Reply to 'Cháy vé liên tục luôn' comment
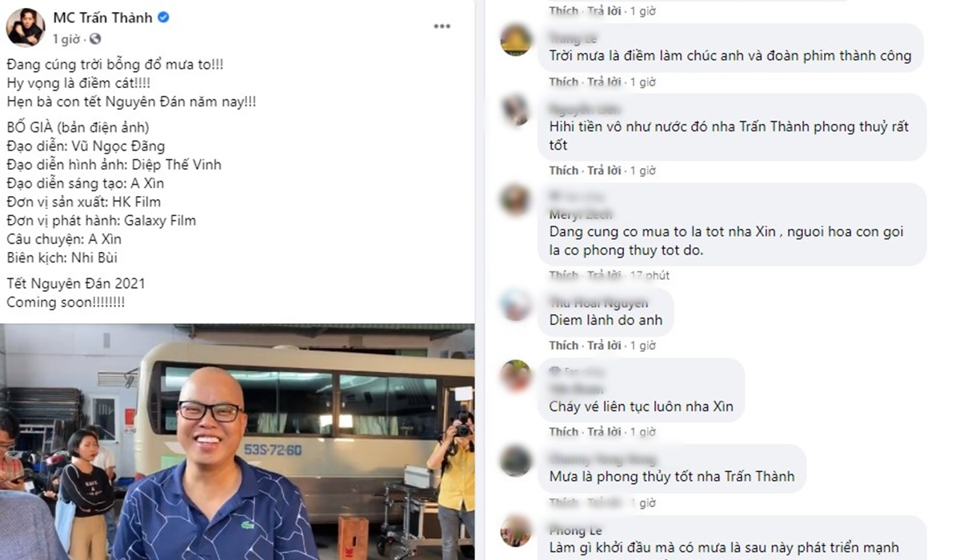The image size is (960, 560). 605,432
